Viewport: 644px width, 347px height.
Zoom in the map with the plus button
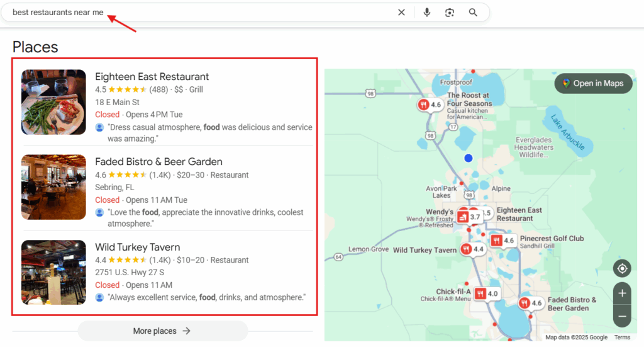click(x=622, y=293)
